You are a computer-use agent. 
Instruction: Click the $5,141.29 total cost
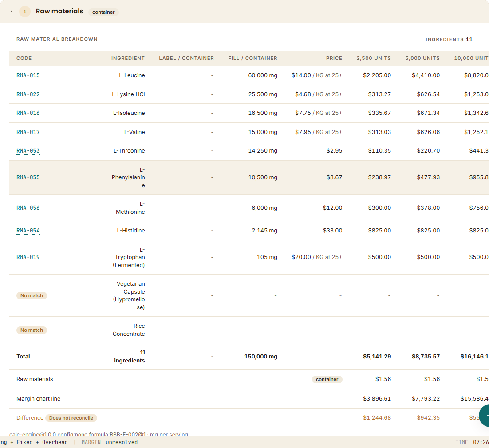click(377, 357)
